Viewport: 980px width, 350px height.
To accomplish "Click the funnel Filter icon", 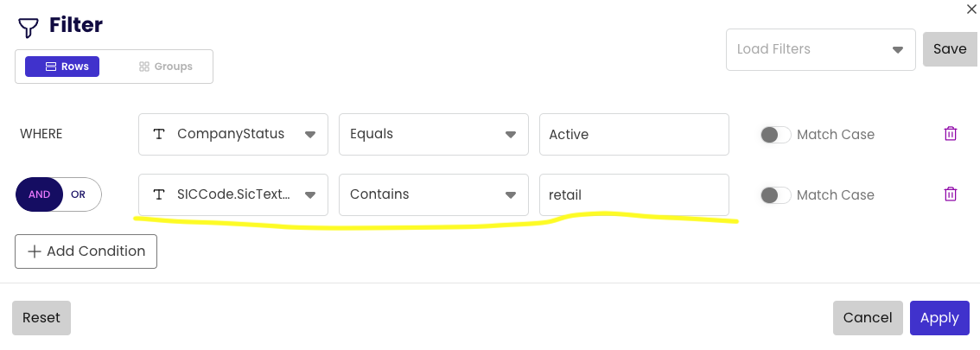I will tap(29, 28).
